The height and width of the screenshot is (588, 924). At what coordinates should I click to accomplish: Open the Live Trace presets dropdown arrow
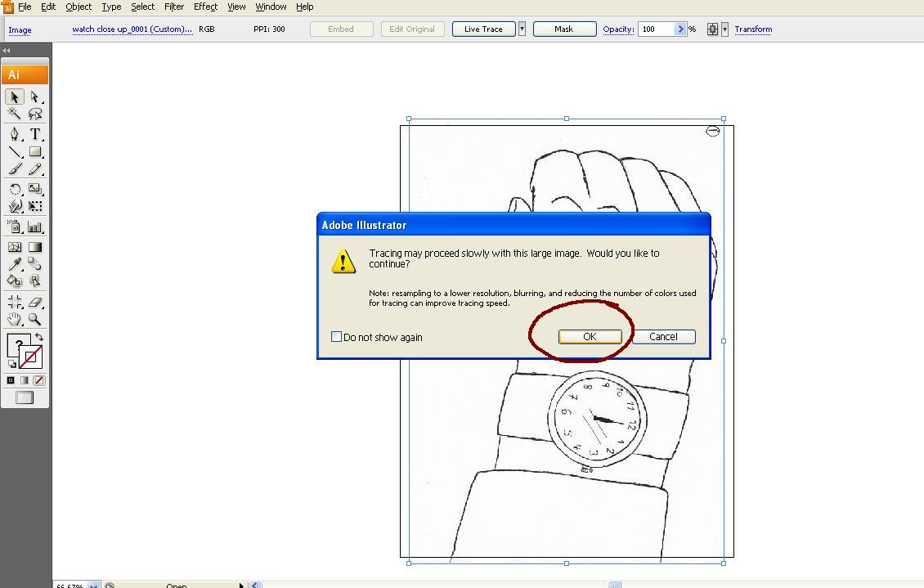tap(522, 29)
